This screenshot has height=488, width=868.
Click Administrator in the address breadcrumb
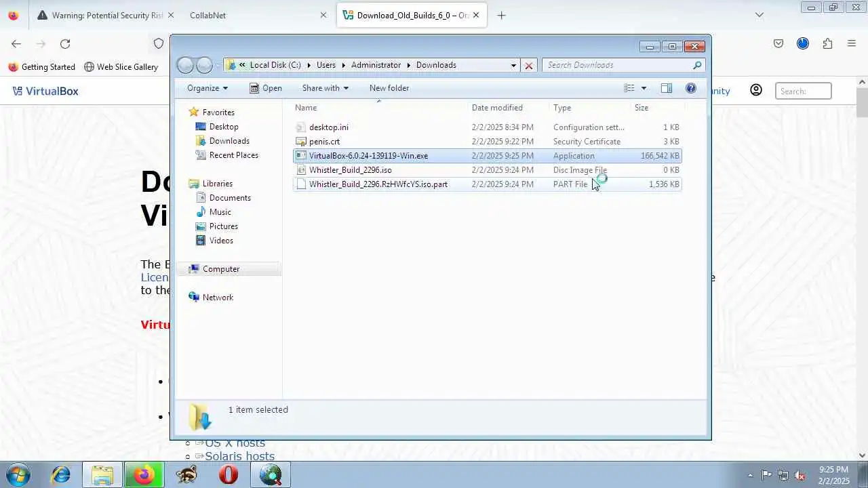point(376,65)
